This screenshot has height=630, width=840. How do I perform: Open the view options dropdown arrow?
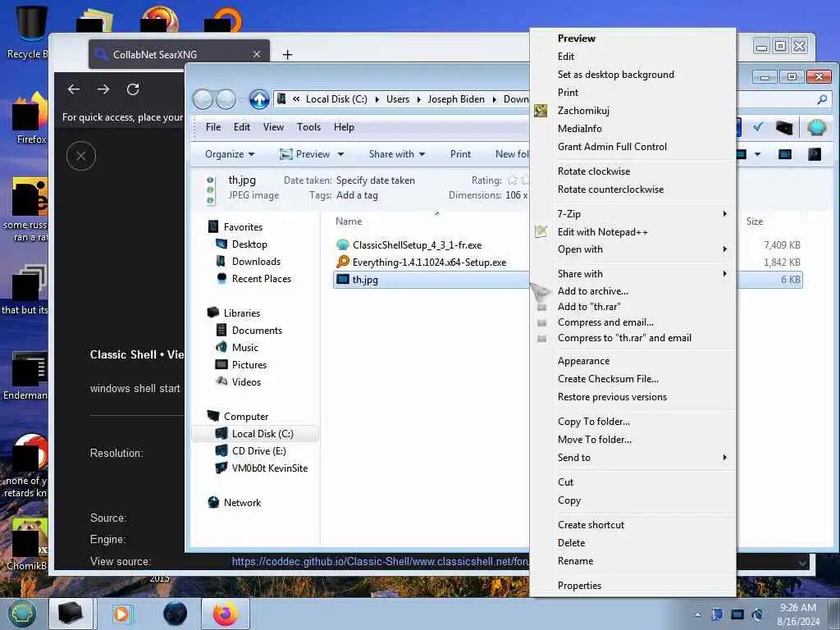pos(757,154)
